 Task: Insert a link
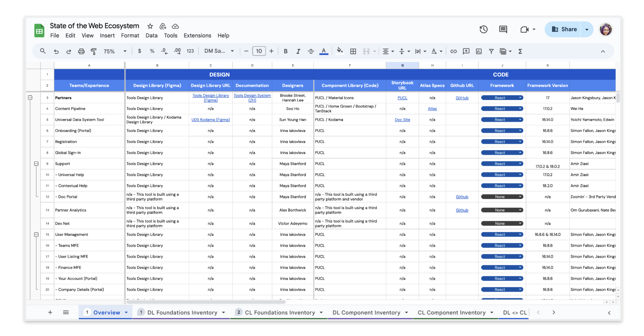453,51
